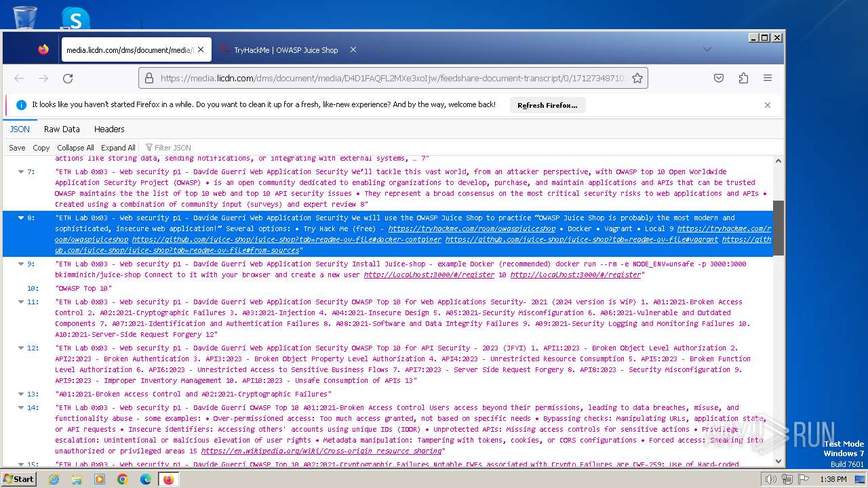Launch Microsoft Edge from taskbar
The height and width of the screenshot is (488, 868).
click(x=146, y=479)
